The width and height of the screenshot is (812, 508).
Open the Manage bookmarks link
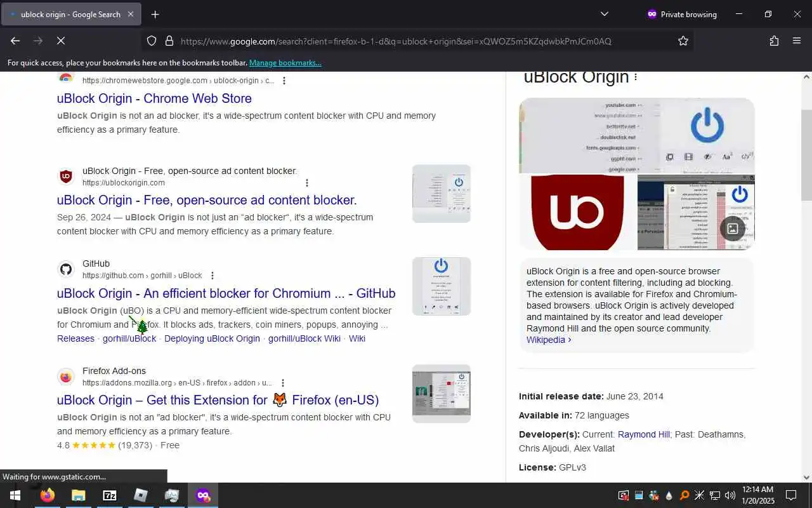[x=285, y=63]
